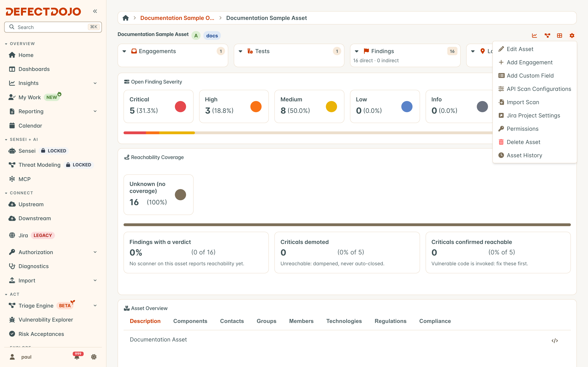Click the home breadcrumb icon

pos(126,18)
